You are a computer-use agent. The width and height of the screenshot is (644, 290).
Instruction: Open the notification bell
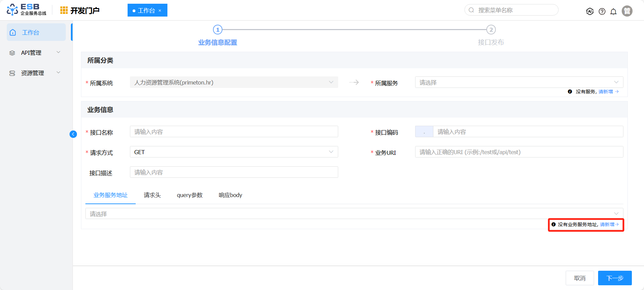pos(613,11)
